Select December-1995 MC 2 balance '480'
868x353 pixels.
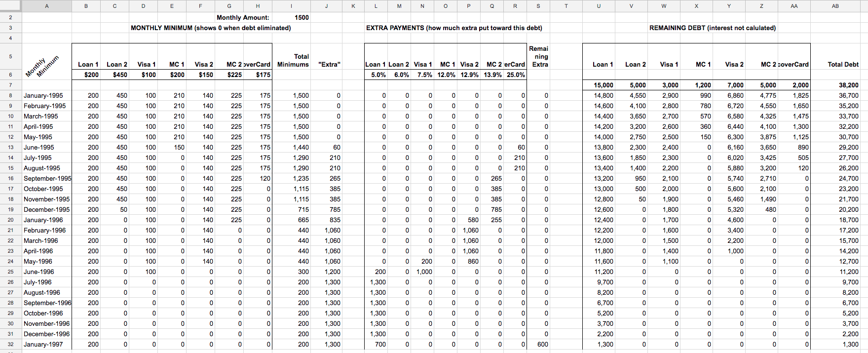click(761, 209)
